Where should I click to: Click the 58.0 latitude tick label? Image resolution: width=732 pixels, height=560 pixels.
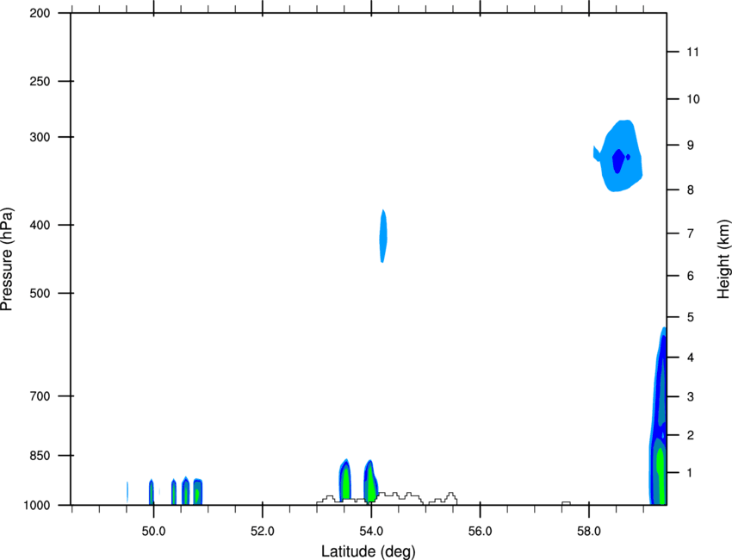pyautogui.click(x=589, y=532)
